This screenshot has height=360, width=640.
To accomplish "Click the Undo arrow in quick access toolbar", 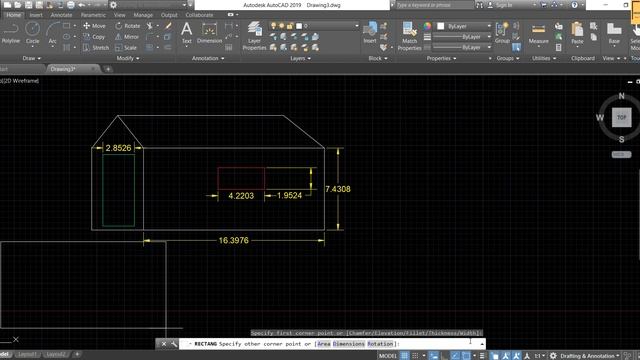I will click(82, 5).
